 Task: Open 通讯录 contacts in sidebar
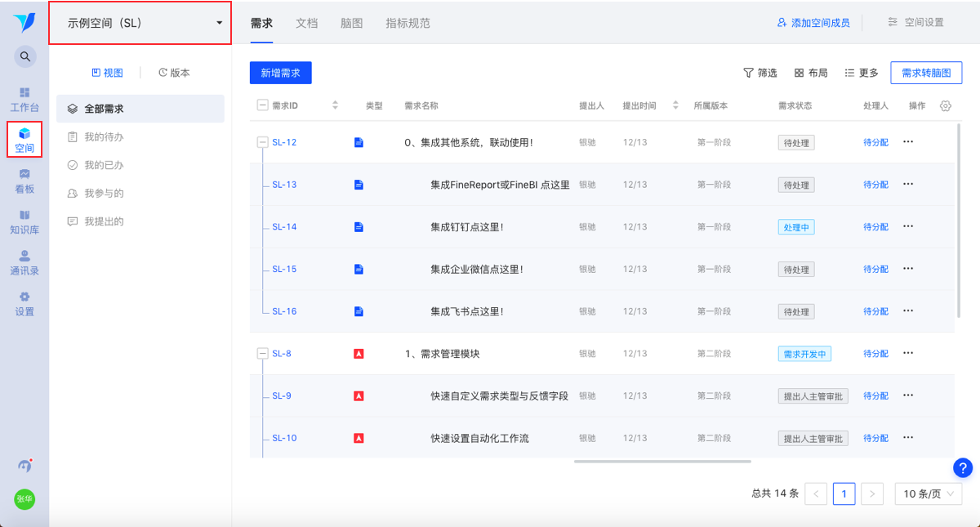click(24, 262)
